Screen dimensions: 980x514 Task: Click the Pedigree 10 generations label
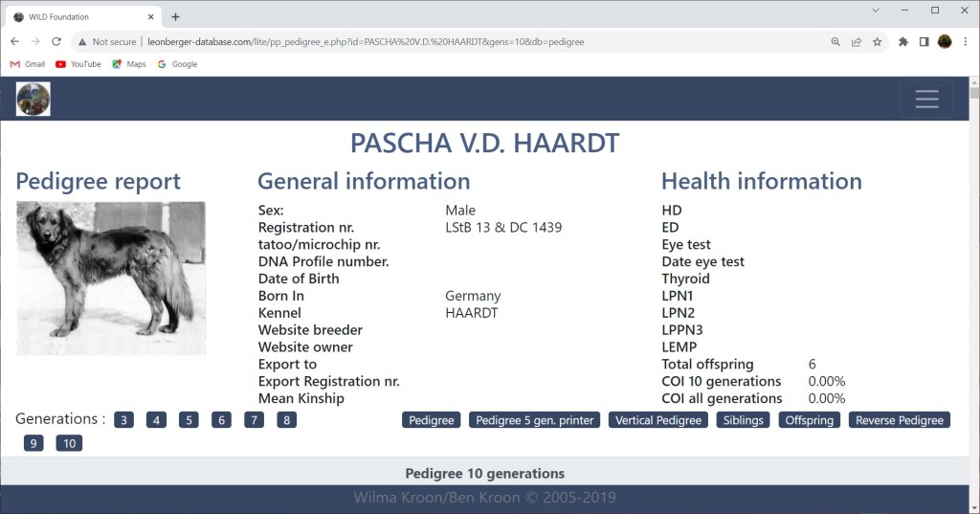[x=484, y=474]
